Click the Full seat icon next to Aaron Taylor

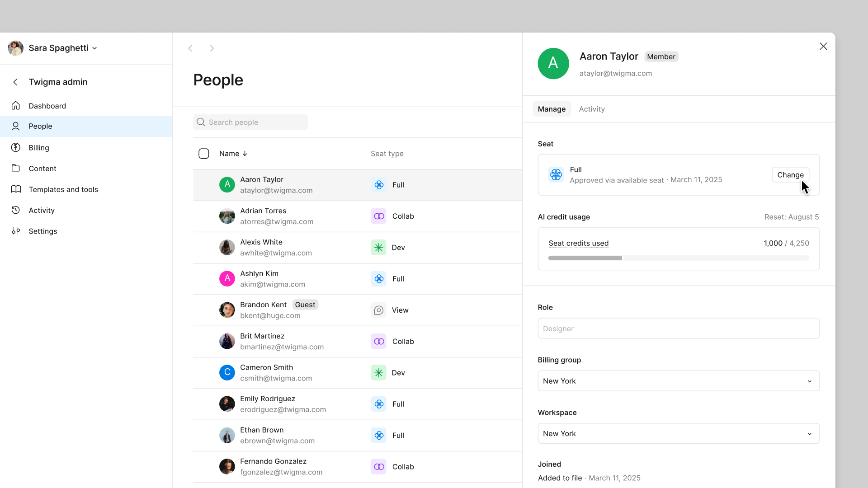(378, 185)
